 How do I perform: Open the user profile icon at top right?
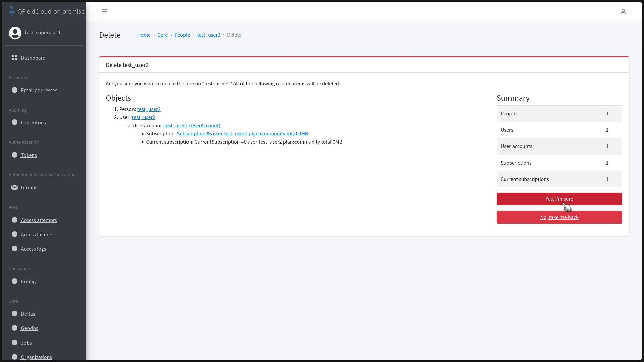pyautogui.click(x=623, y=12)
